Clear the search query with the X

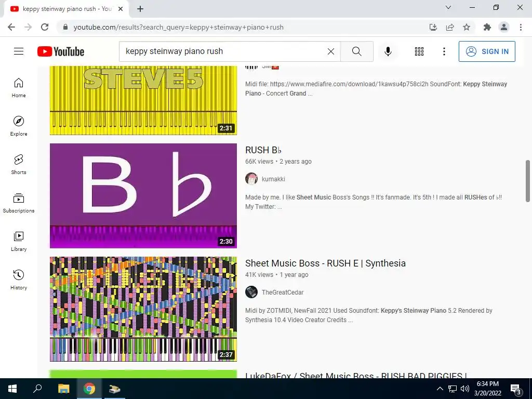(x=331, y=51)
